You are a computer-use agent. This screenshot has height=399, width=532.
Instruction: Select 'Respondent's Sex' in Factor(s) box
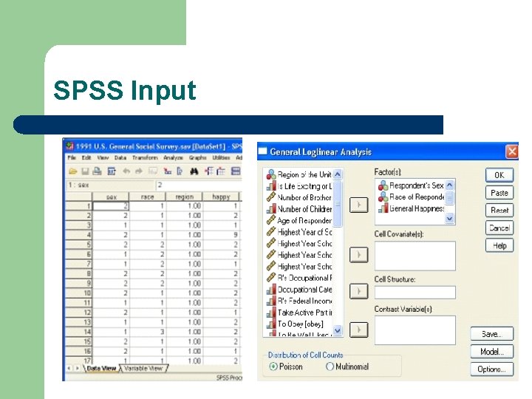[411, 185]
